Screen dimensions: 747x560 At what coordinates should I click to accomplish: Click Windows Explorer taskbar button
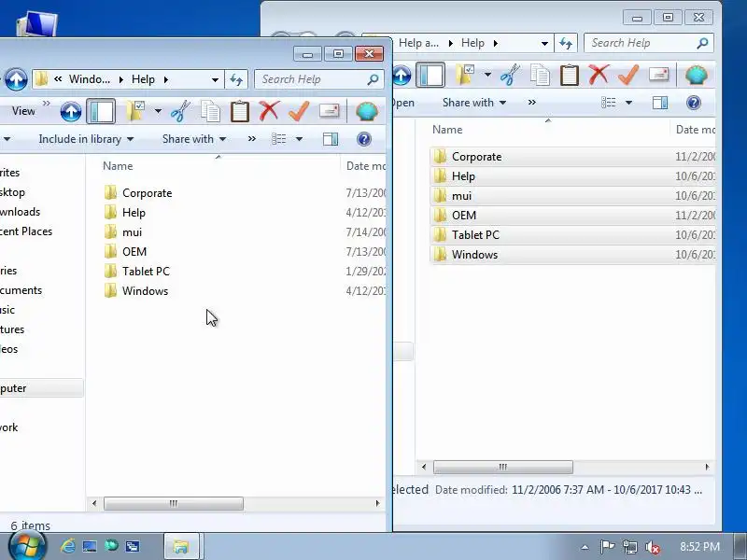point(181,546)
